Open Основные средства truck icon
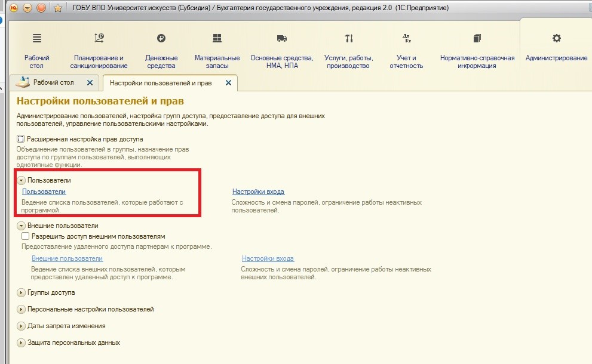Viewport: 592px width, 364px height. pyautogui.click(x=281, y=38)
